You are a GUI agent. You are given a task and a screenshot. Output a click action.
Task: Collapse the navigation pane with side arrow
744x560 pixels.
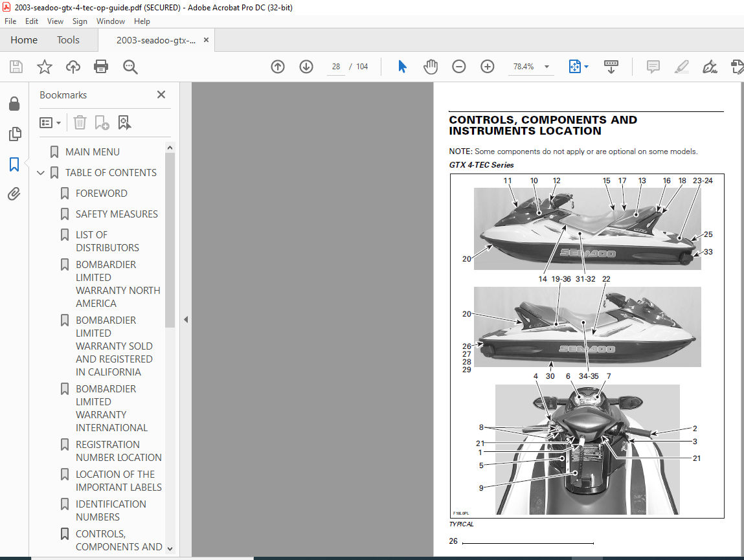(186, 320)
